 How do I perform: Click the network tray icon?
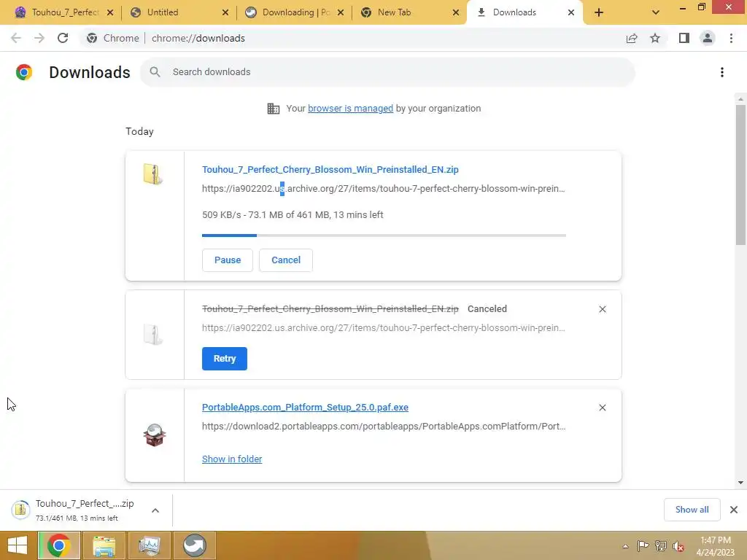661,546
